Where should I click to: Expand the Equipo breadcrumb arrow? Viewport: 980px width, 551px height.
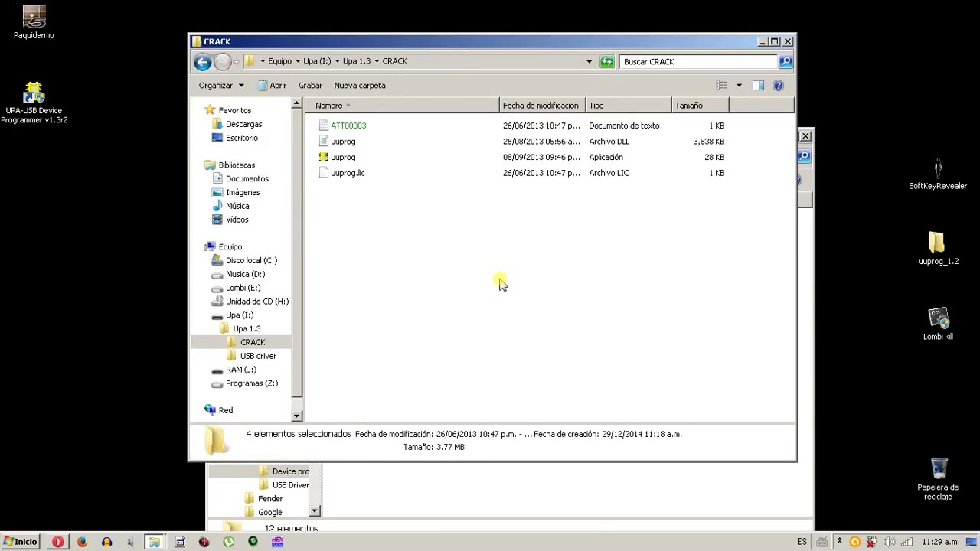tap(297, 61)
